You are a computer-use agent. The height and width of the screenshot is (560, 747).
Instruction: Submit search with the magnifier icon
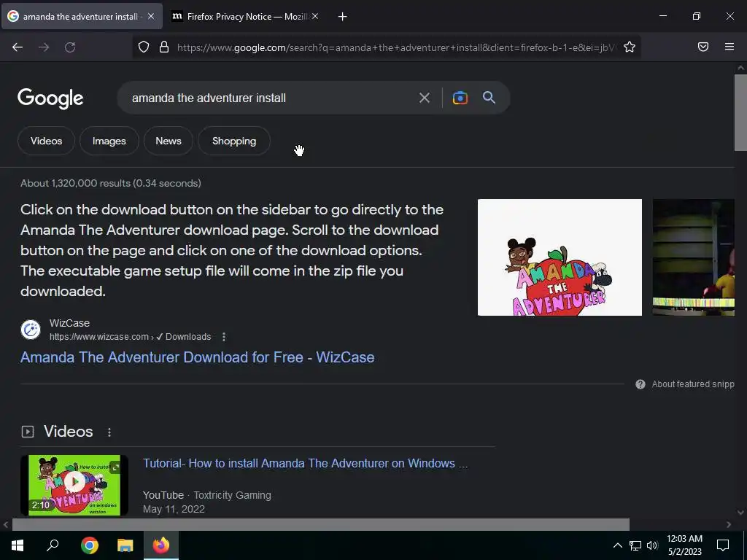[489, 98]
